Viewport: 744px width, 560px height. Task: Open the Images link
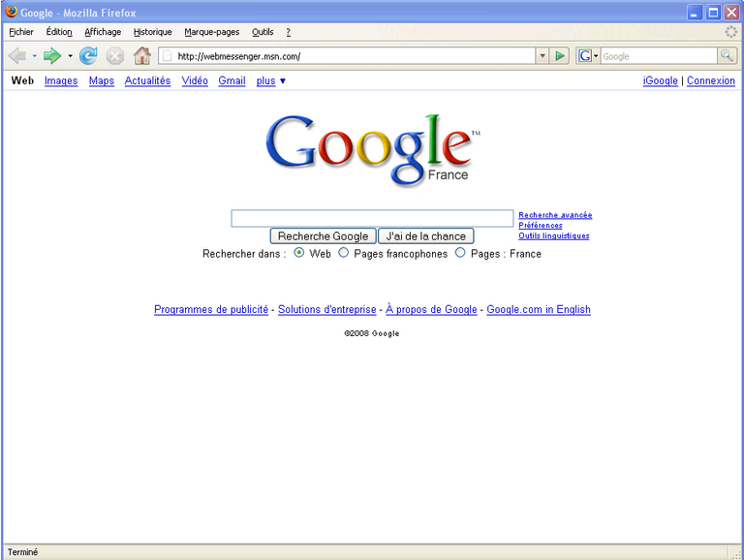61,80
